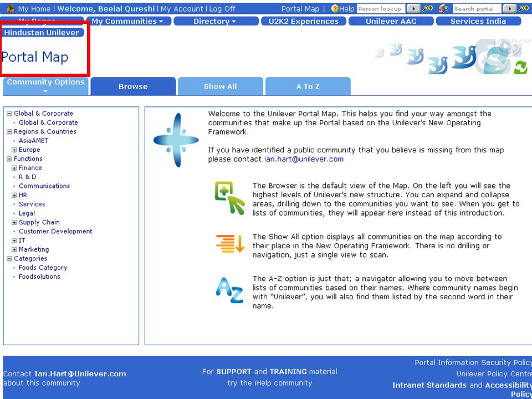This screenshot has width=532, height=399.
Task: Open advanced portal search magnifier icon
Action: point(524,8)
